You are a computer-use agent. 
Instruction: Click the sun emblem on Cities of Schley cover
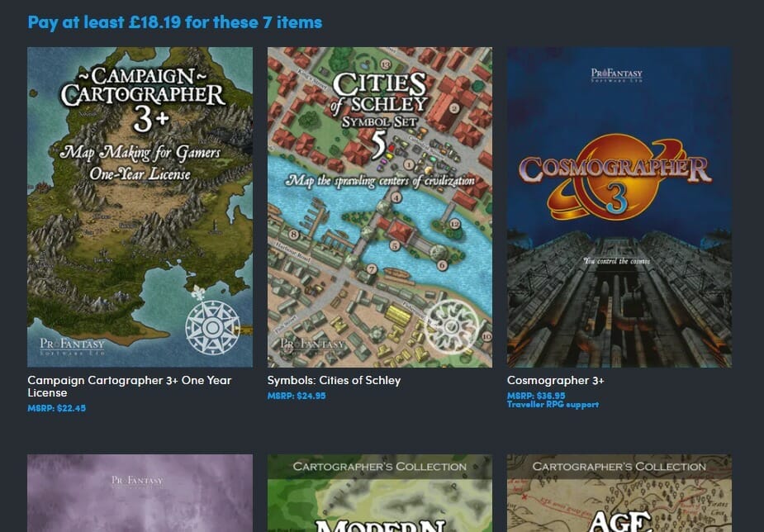pyautogui.click(x=451, y=326)
